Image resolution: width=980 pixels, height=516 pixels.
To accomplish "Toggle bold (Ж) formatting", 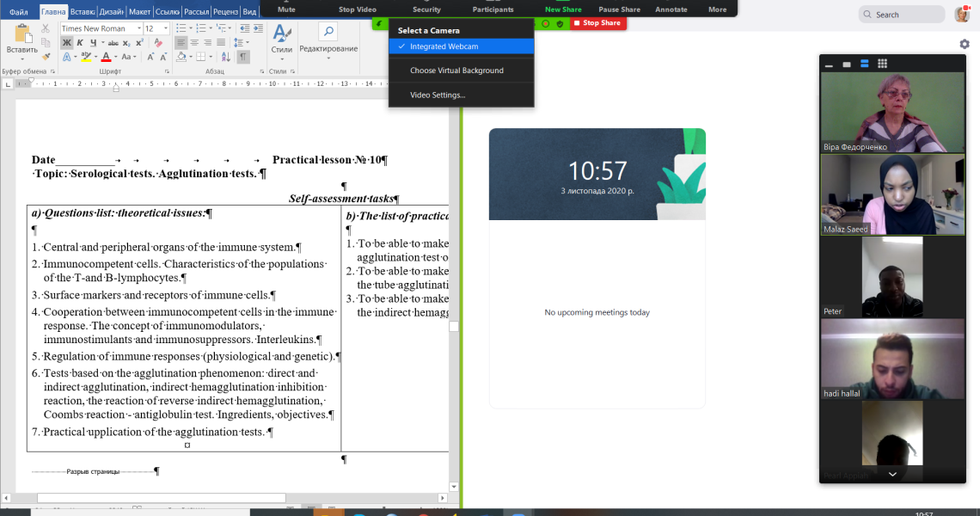I will pos(67,43).
